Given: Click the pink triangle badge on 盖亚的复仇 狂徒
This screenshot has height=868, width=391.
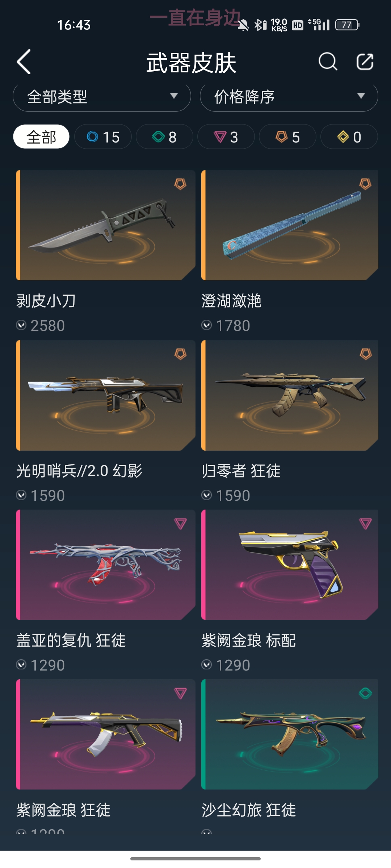Looking at the screenshot, I should [x=180, y=523].
